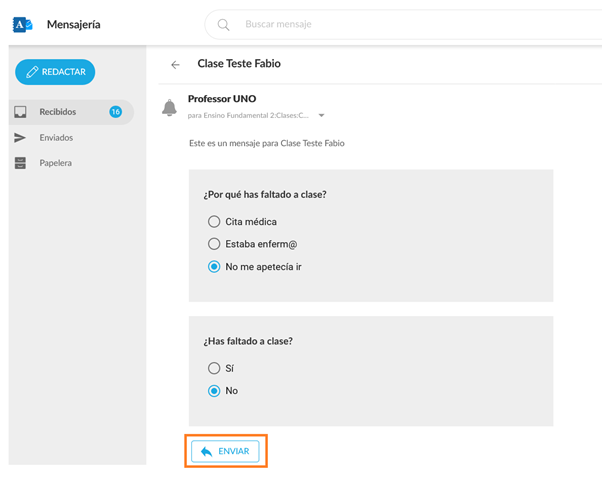Click the notification bell icon
Viewport: 602px width, 481px height.
pos(169,108)
